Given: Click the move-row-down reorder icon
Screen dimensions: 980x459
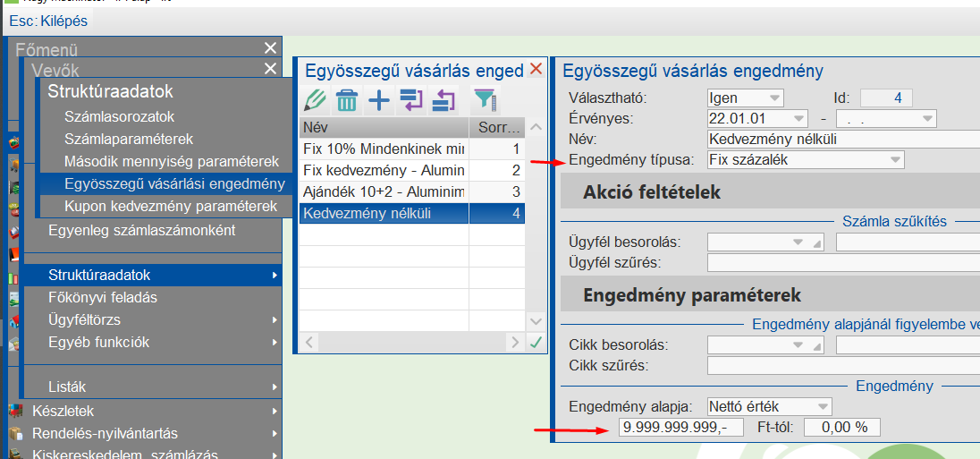Looking at the screenshot, I should pos(411,100).
